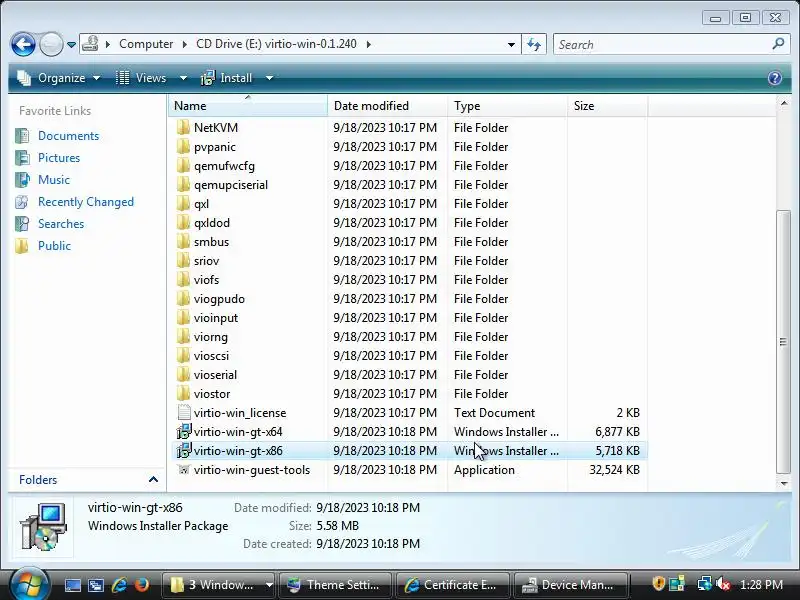
Task: Select the pvpanic folder icon
Action: click(183, 146)
